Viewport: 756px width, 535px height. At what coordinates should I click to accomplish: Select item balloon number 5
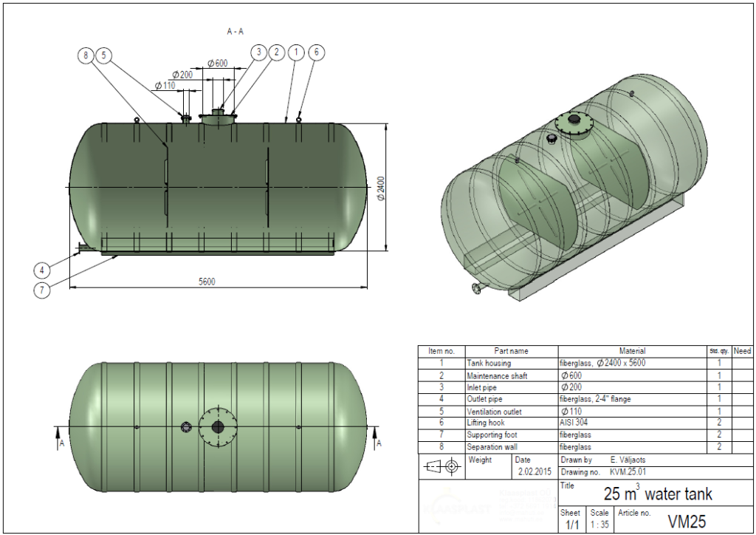tap(103, 55)
